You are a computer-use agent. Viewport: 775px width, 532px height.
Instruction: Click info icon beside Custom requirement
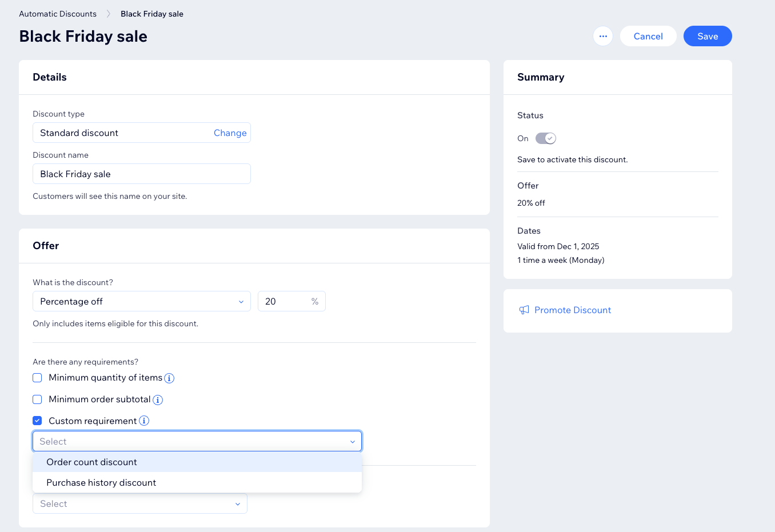coord(144,421)
